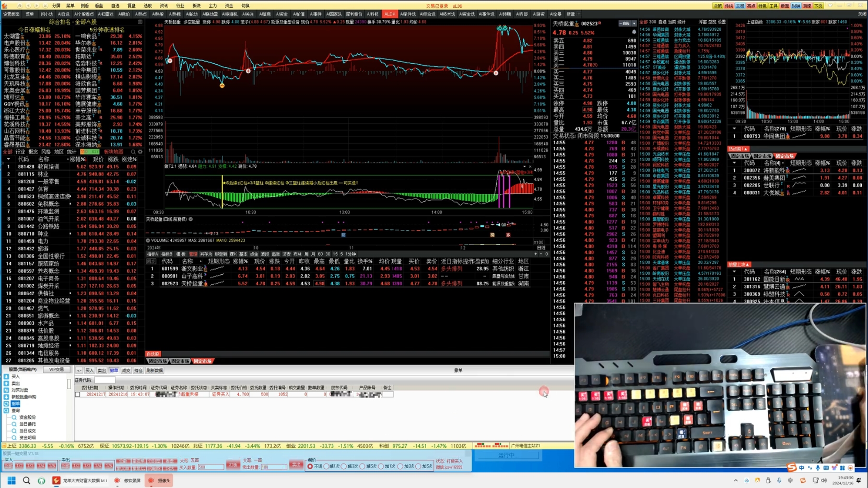
Task: Click the 工具 button at top right
Action: tap(773, 6)
